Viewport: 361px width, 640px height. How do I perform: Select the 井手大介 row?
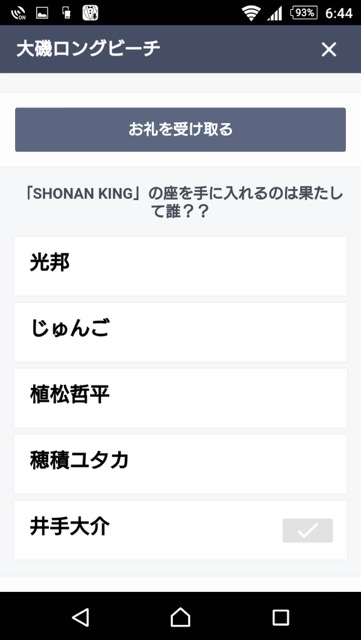(x=180, y=530)
